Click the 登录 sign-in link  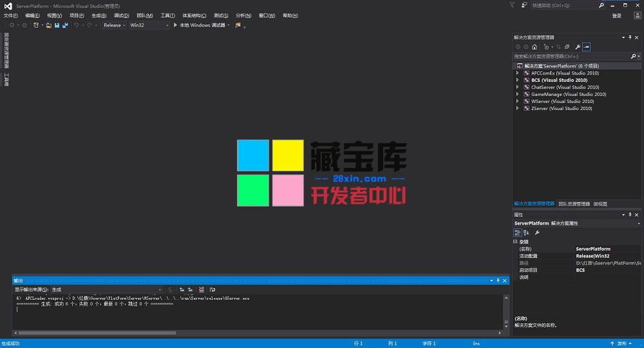pyautogui.click(x=616, y=15)
